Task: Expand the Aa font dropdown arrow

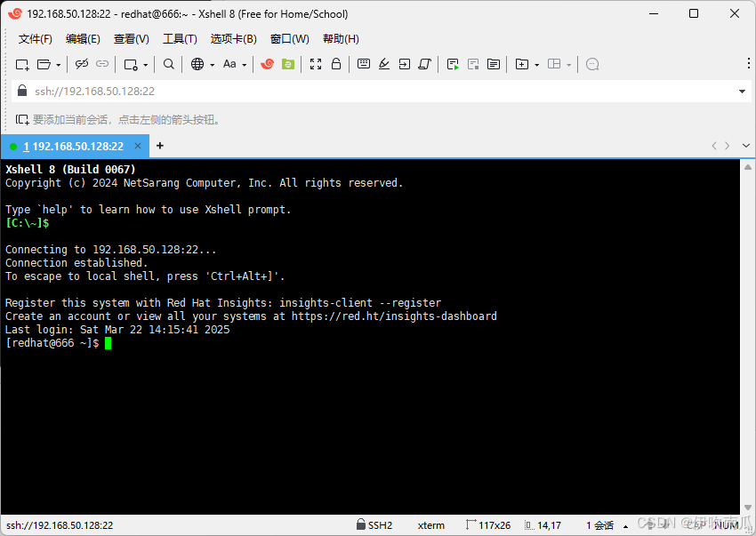Action: coord(244,65)
